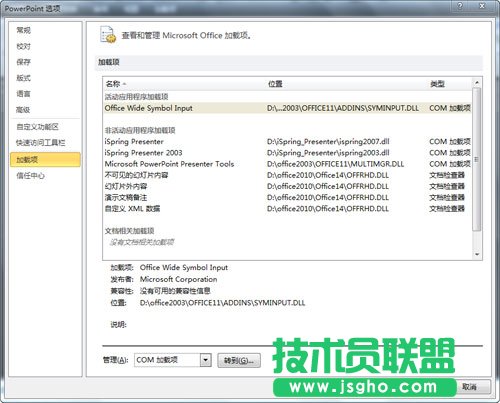Click scroll down arrow of add-ins list
This screenshot has height=403, width=500.
[x=477, y=255]
